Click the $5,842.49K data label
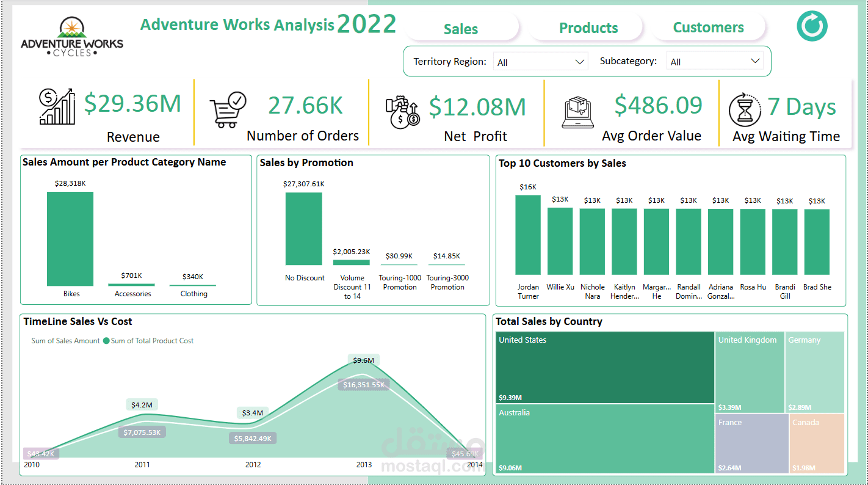 (253, 439)
